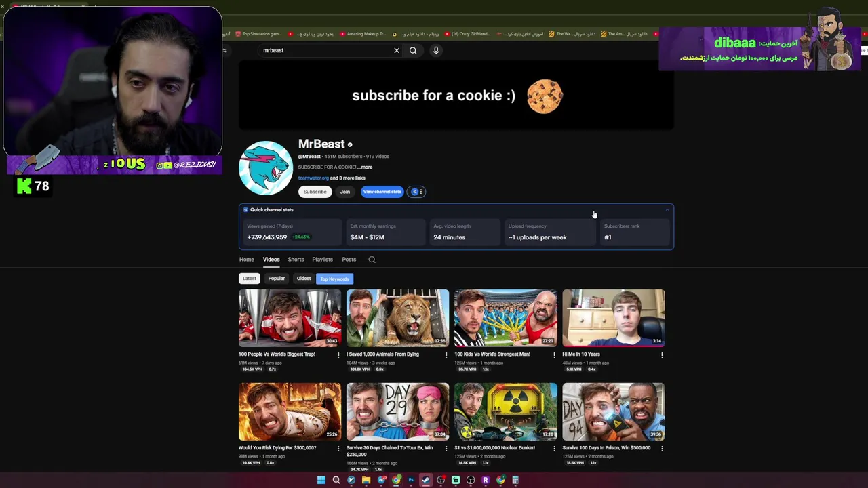Open Hi Me In 10 Years thumbnail
The image size is (868, 488).
pyautogui.click(x=613, y=318)
